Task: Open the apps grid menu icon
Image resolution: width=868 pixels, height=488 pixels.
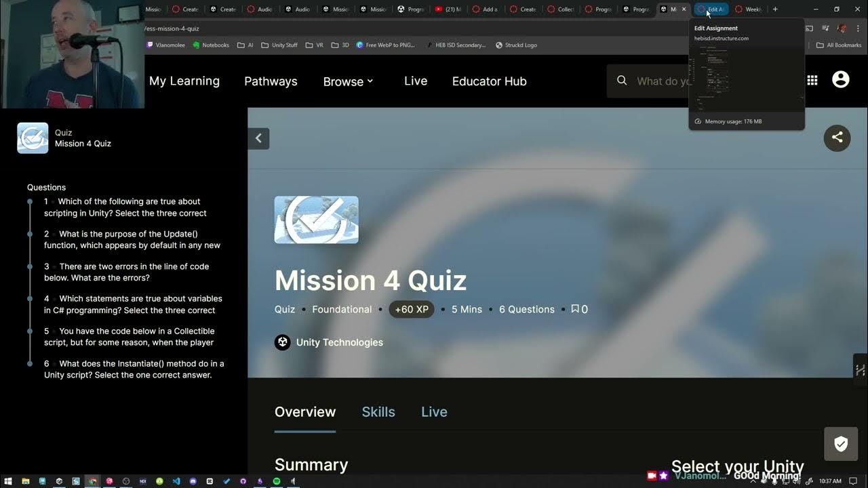Action: click(x=812, y=81)
